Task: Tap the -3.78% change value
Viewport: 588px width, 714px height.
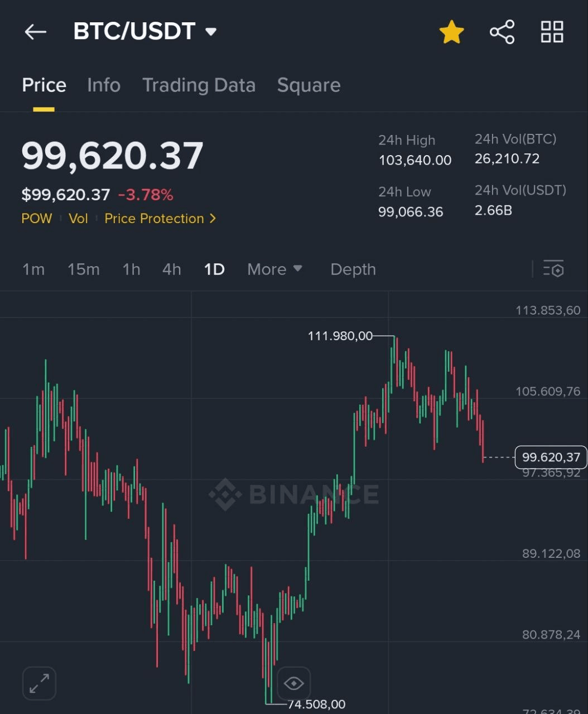Action: point(146,195)
